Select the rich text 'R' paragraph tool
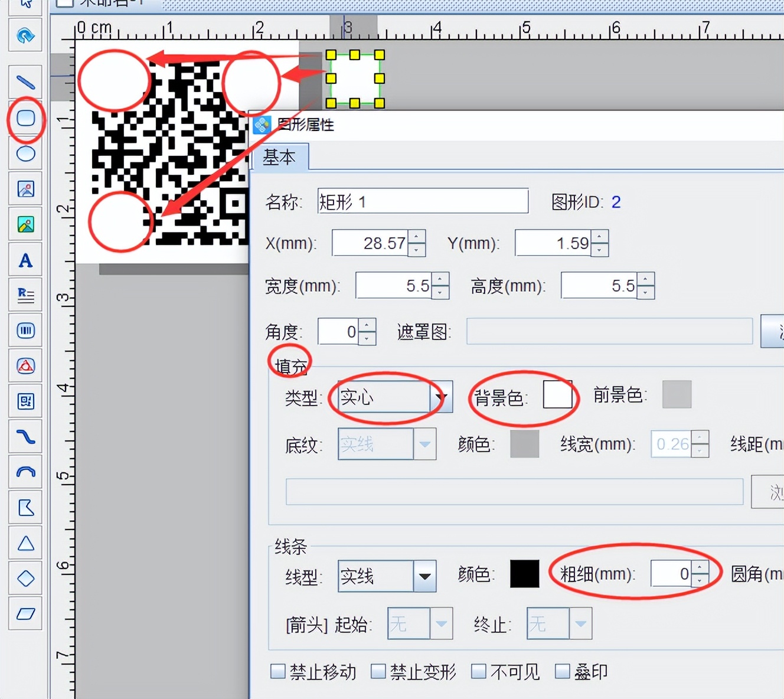Viewport: 784px width, 699px height. pos(25,295)
